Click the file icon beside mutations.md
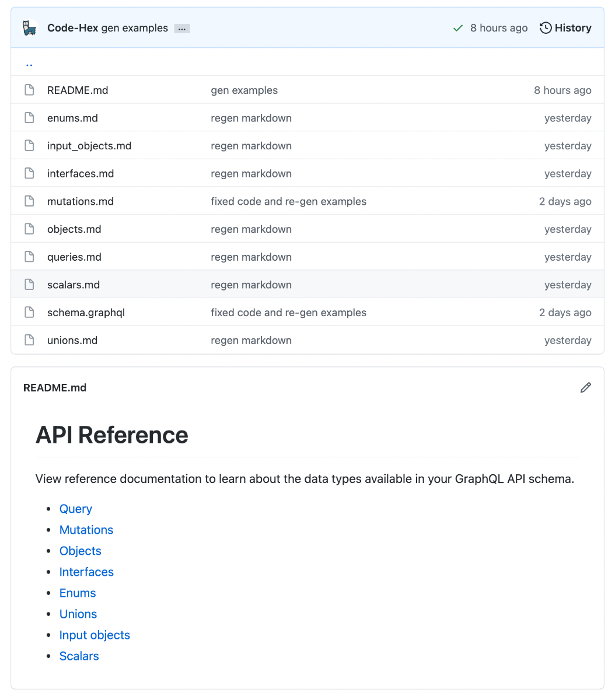 click(x=29, y=201)
